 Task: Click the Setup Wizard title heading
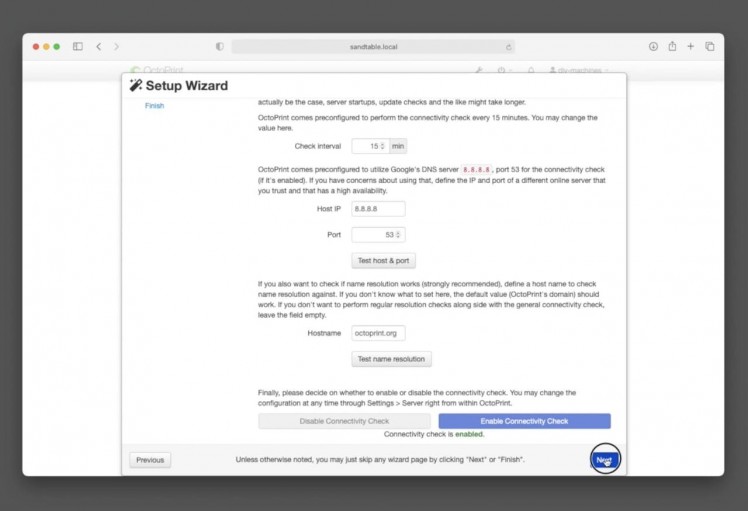[187, 85]
